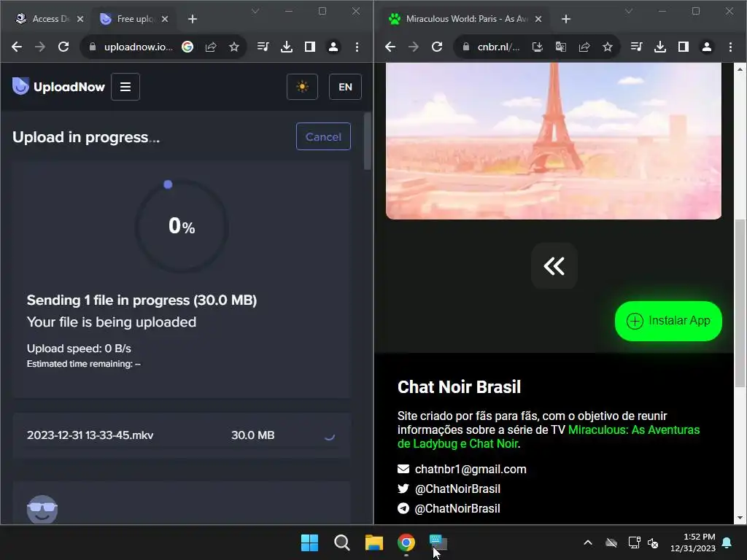This screenshot has width=747, height=560.
Task: Translate the cnbr.nl page
Action: 561,47
